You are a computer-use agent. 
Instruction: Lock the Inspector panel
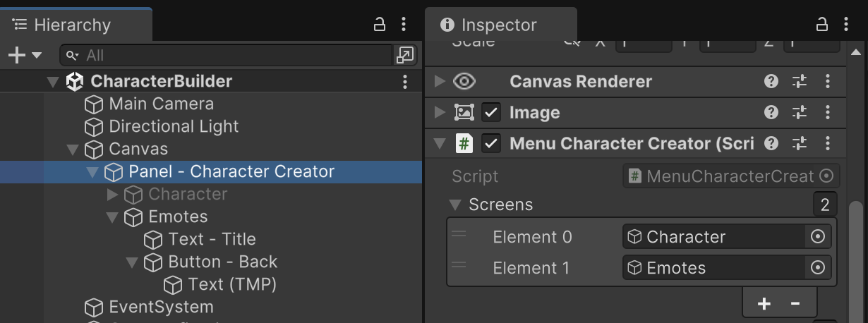pos(821,25)
